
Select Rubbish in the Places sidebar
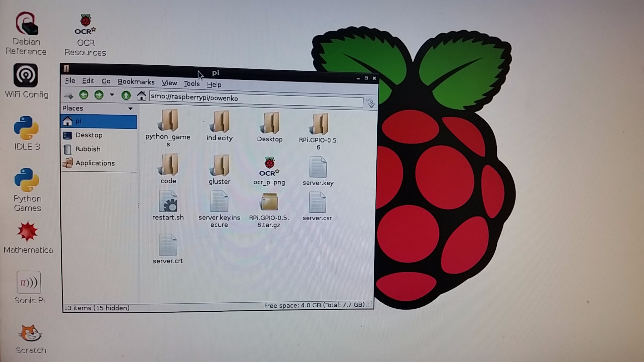tap(88, 149)
